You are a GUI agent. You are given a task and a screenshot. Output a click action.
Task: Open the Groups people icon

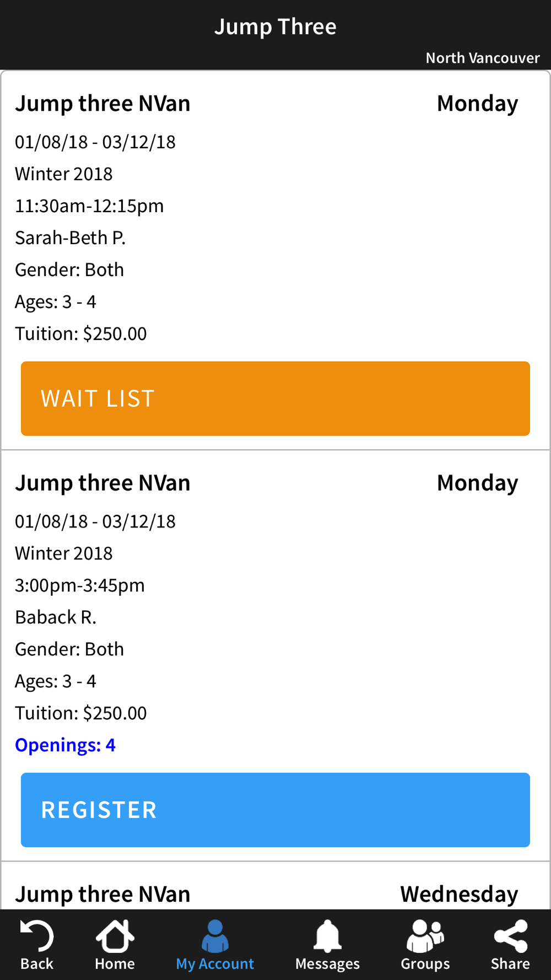click(425, 936)
